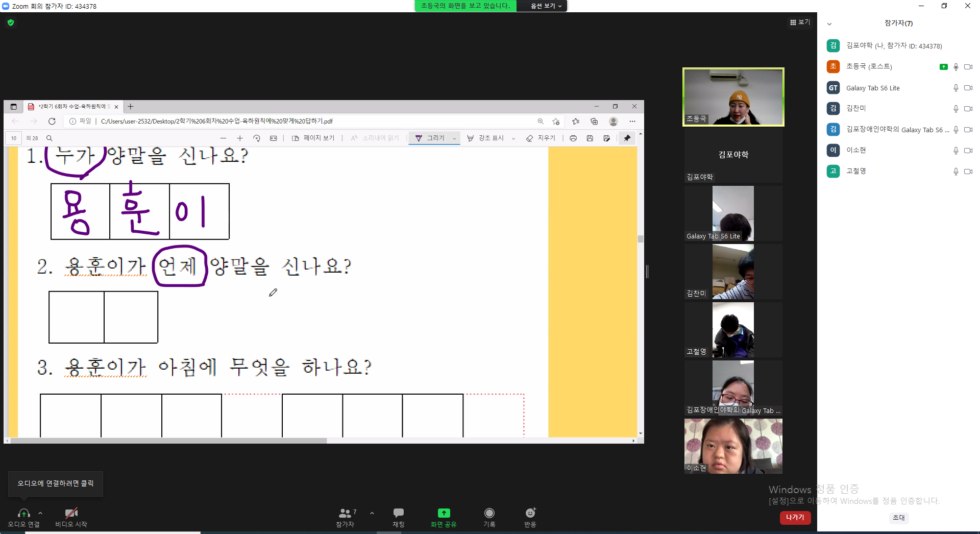Open participants panel button in bottom toolbar
Image resolution: width=980 pixels, height=534 pixels.
point(346,517)
